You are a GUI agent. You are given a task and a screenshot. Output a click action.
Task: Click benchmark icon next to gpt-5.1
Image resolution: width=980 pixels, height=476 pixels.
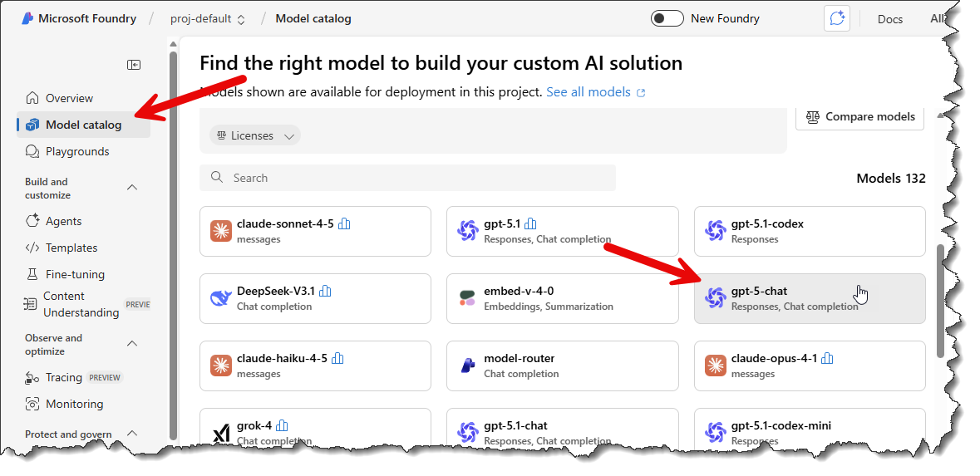(531, 223)
